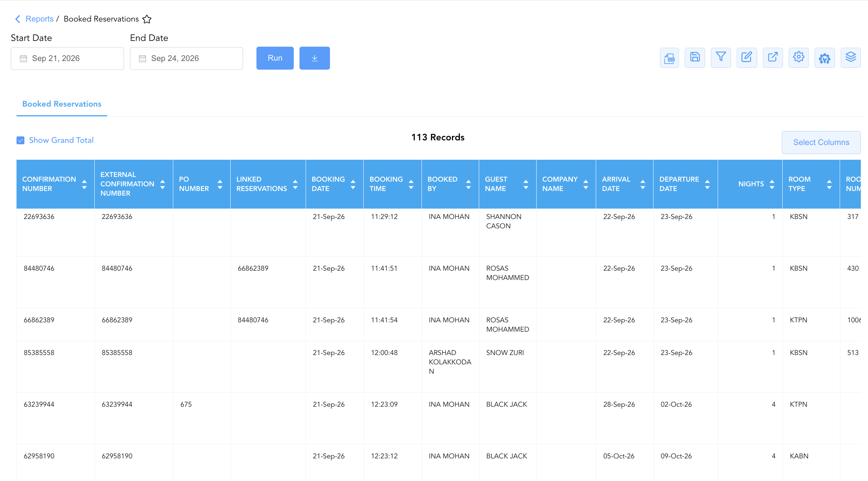Click calendar icon in End Date field
The image size is (868, 481).
142,59
